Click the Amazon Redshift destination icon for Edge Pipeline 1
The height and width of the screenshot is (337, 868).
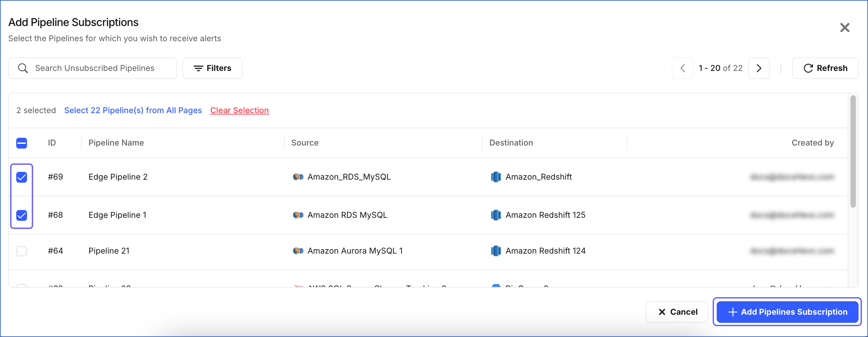[496, 215]
